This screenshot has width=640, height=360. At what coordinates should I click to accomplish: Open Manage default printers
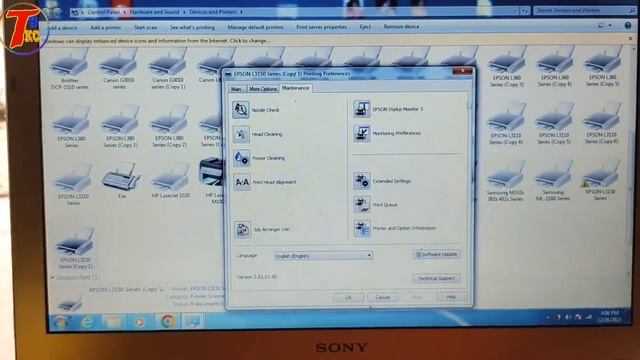coord(256,27)
